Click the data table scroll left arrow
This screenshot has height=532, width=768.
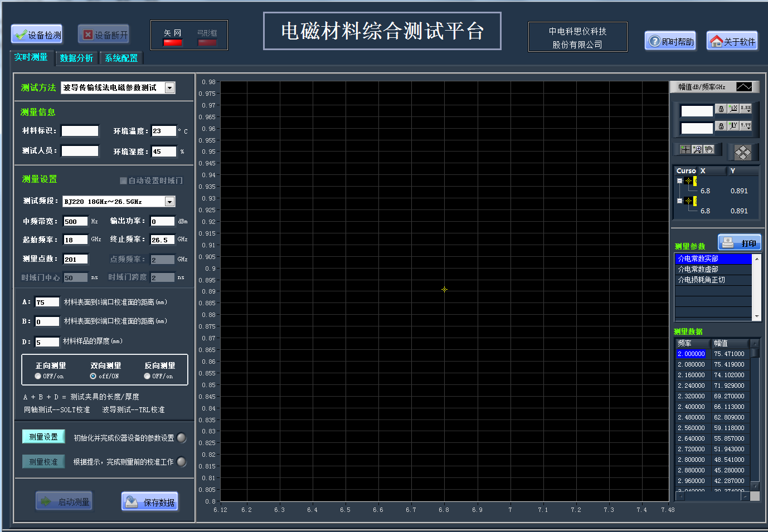point(680,496)
